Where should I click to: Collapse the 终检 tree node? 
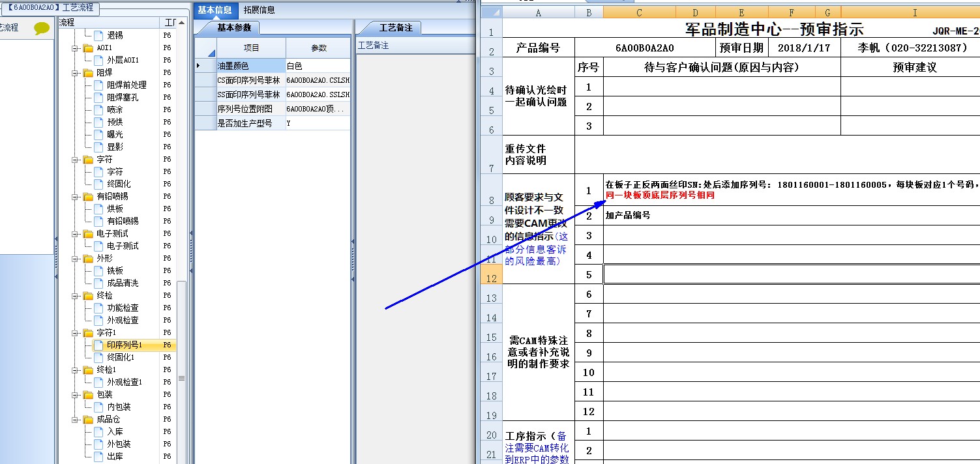[x=76, y=295]
